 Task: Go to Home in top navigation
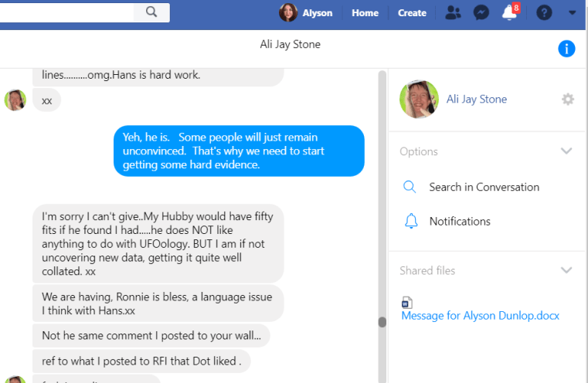(365, 12)
